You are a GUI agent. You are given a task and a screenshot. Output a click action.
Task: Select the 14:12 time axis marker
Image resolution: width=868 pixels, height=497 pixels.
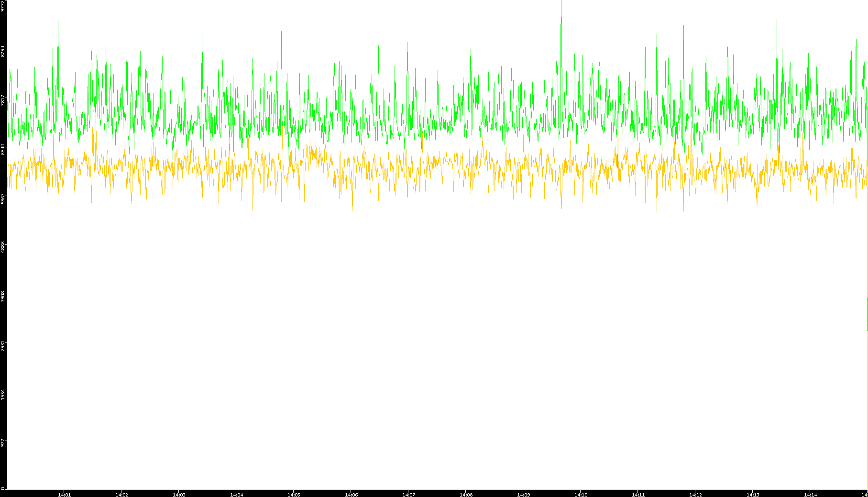pyautogui.click(x=695, y=494)
